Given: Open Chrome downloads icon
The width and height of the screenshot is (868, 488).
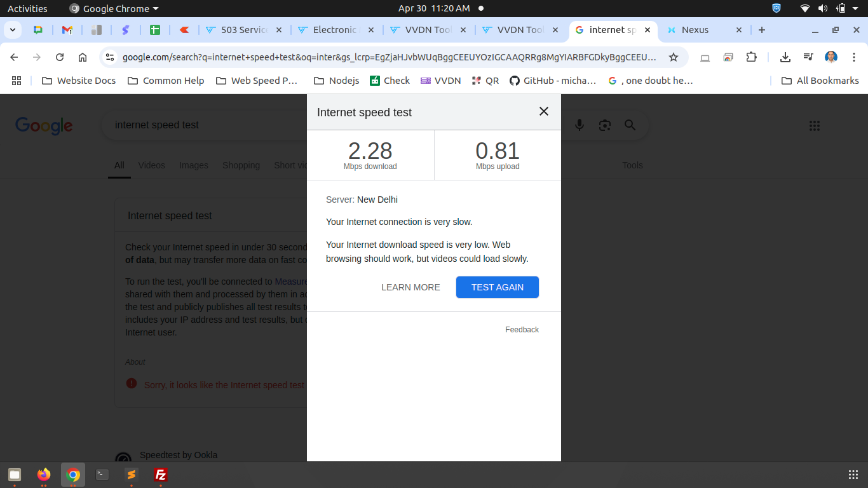Looking at the screenshot, I should [x=785, y=57].
